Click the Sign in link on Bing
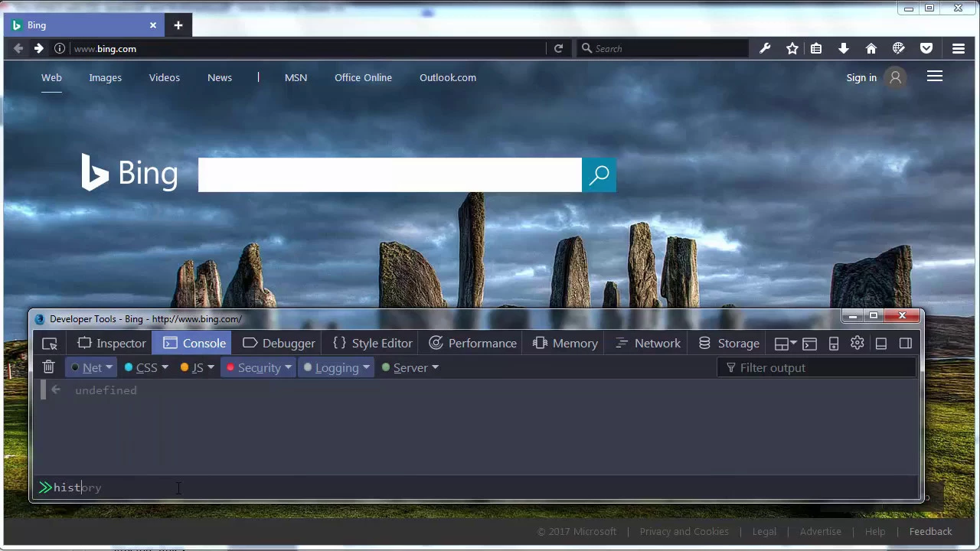980x551 pixels. (x=861, y=77)
